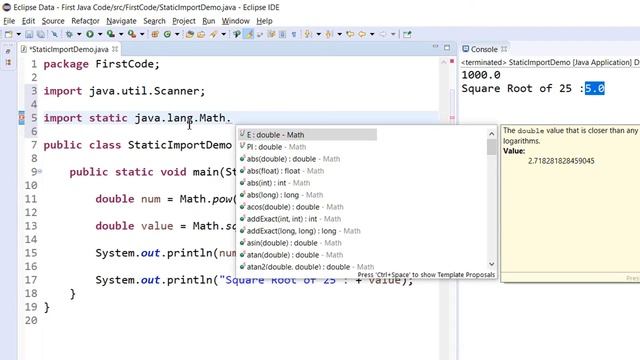Open the Coverage dropdown arrow
Viewport: 640px width, 360px height.
click(x=121, y=34)
